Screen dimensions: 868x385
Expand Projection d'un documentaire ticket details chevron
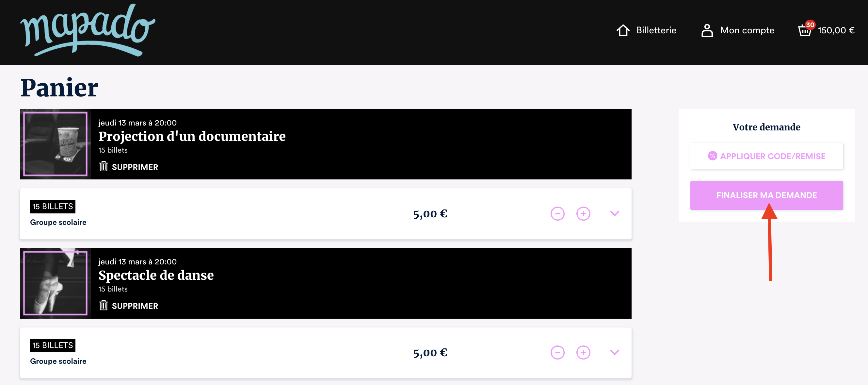tap(615, 214)
